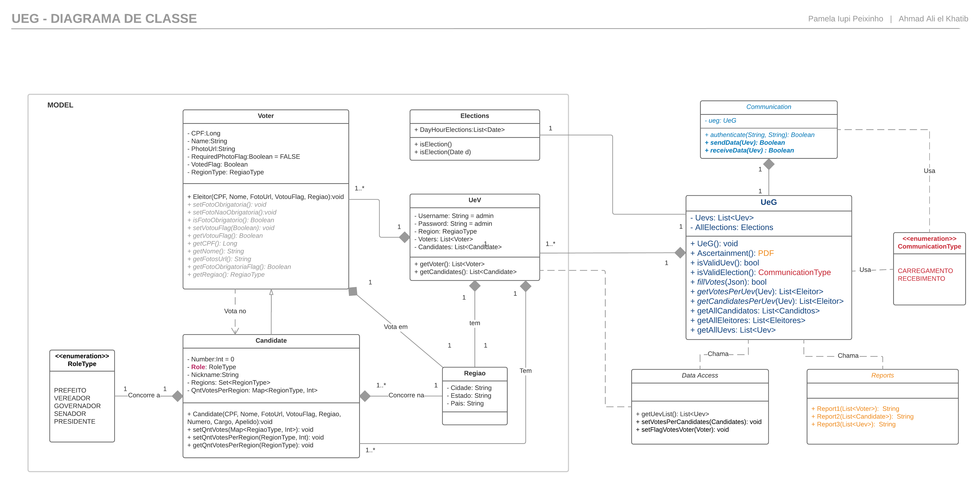This screenshot has height=486, width=980.
Task: Click the 'Vota em' association label
Action: [x=395, y=327]
